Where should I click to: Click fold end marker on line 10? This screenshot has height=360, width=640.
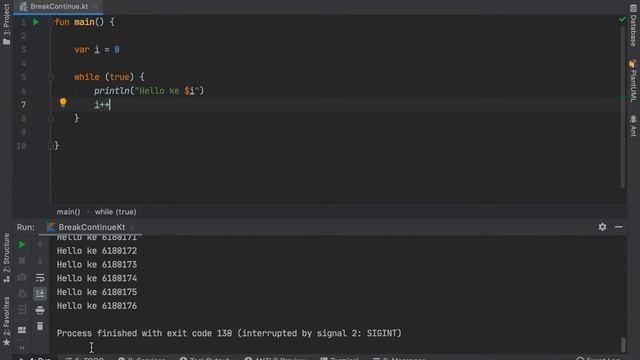pyautogui.click(x=51, y=146)
